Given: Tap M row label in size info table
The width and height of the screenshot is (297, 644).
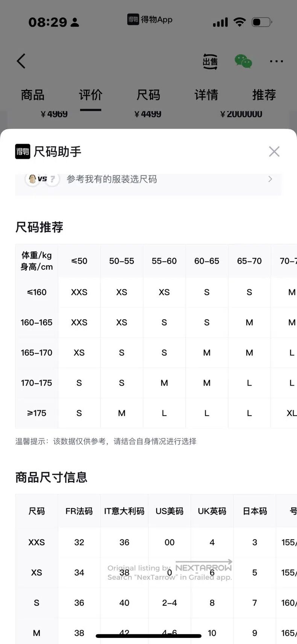Looking at the screenshot, I should (36, 633).
